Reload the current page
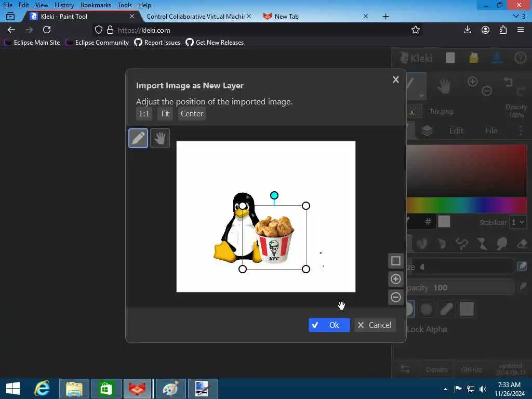The height and width of the screenshot is (399, 532). [x=47, y=30]
